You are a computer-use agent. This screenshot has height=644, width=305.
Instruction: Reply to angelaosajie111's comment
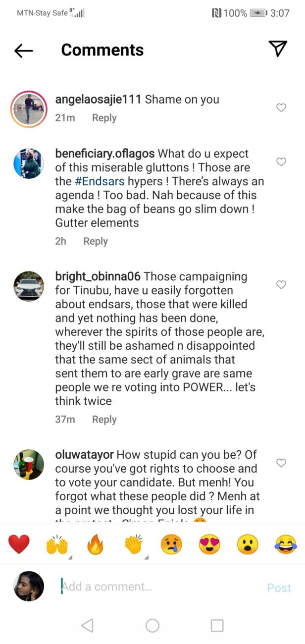click(104, 118)
